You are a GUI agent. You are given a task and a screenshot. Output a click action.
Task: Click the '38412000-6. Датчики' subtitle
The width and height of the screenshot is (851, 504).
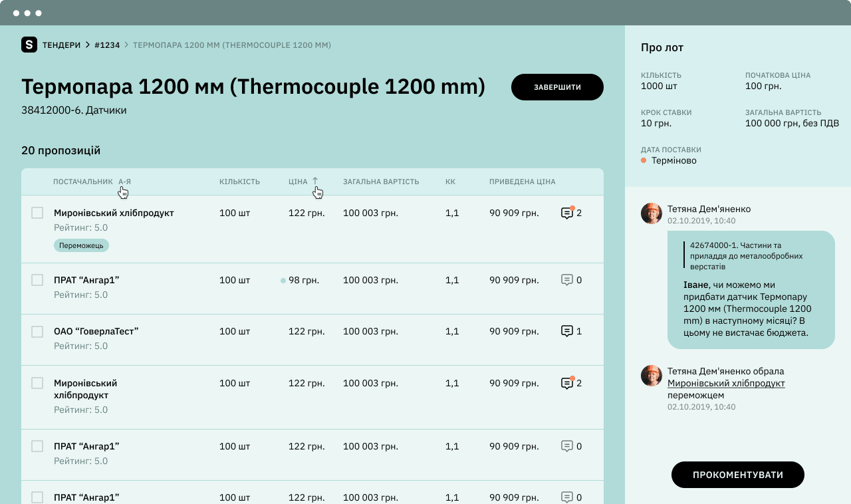click(74, 110)
